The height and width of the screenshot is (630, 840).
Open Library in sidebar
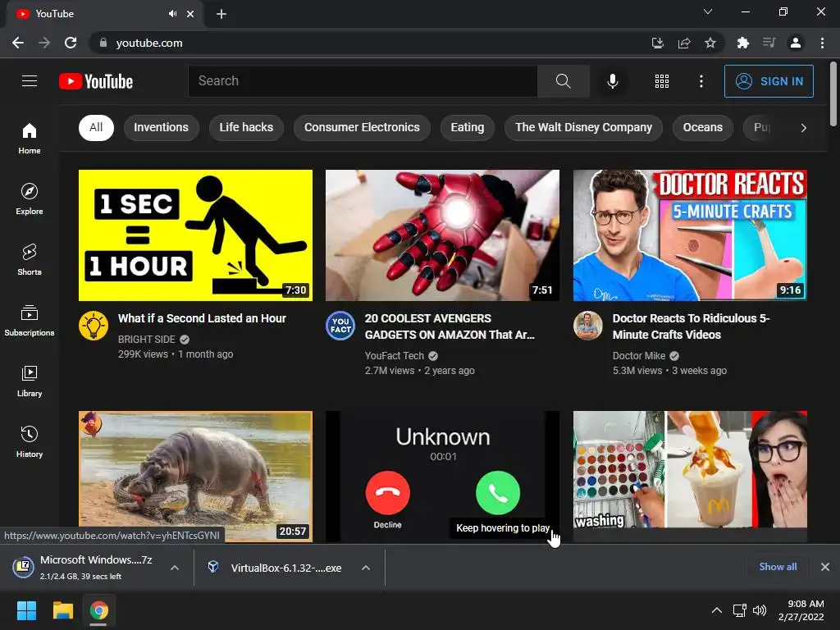coord(30,381)
